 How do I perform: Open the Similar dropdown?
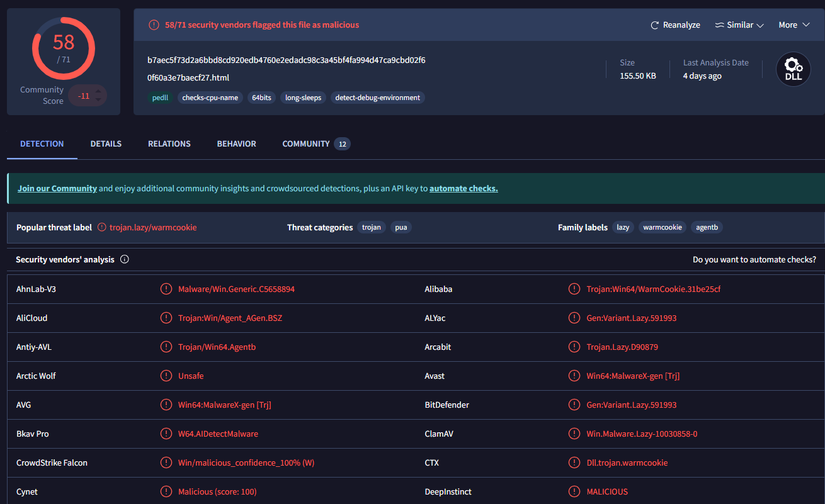[x=739, y=25]
